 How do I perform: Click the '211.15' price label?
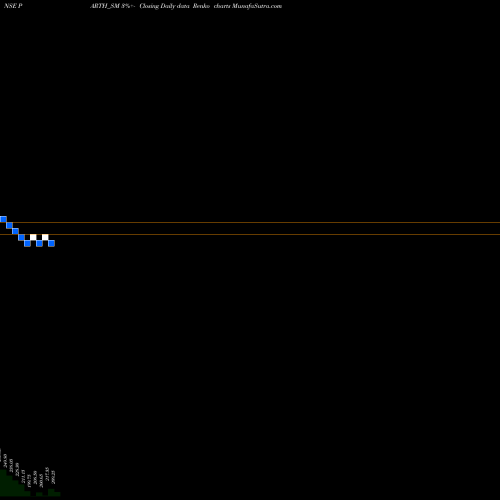23,476
